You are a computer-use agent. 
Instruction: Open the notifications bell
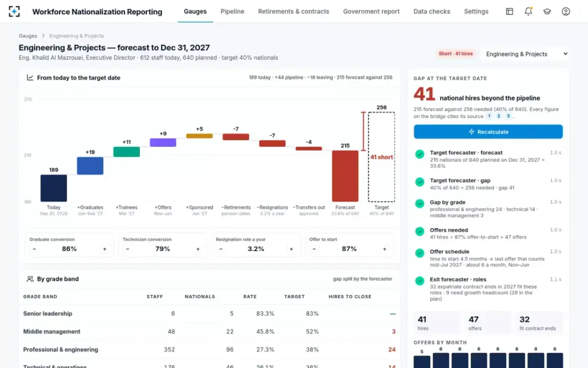528,11
